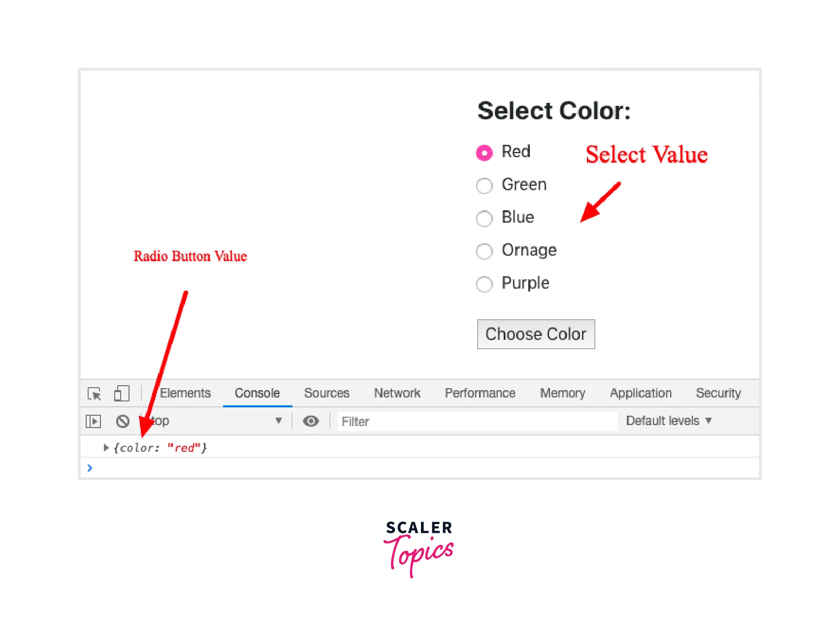Click inside the Filter input field
840x629 pixels.
pyautogui.click(x=477, y=421)
